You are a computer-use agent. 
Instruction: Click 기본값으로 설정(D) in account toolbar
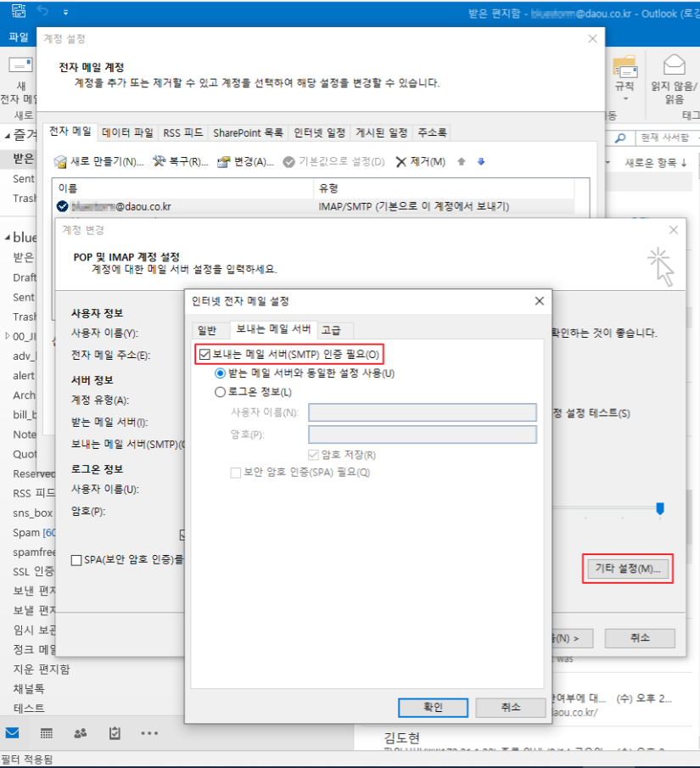334,161
